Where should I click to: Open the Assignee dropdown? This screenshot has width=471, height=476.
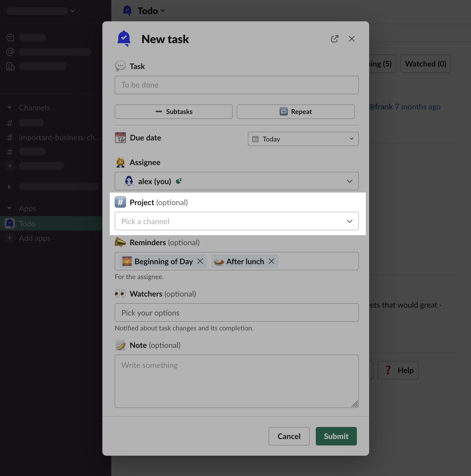[236, 181]
